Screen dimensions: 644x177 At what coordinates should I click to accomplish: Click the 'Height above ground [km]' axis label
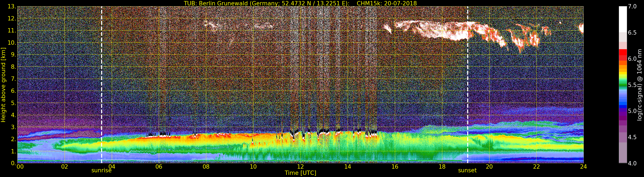coord(3,85)
